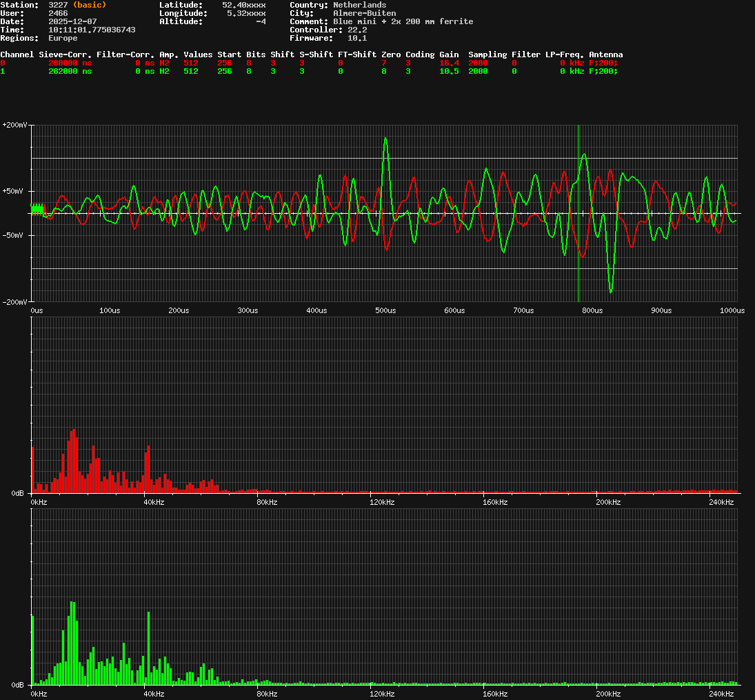This screenshot has width=755, height=700.
Task: Click the tallest green waveform peak near 500us
Action: click(x=385, y=139)
